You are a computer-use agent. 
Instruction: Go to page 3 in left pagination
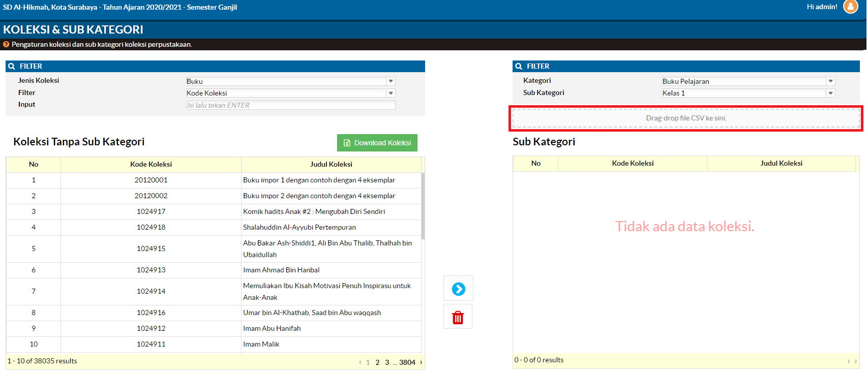(387, 362)
